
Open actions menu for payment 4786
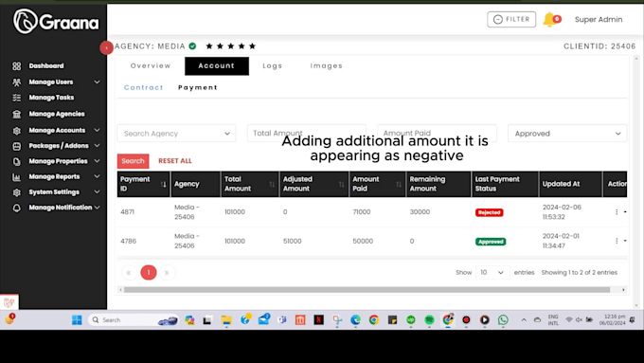(619, 241)
